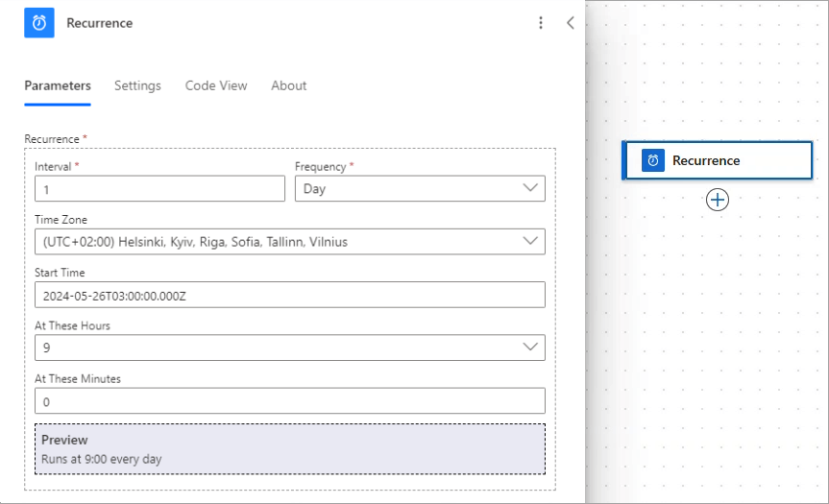Click the Start Time input field
Viewport: 829px width, 504px height.
pos(290,295)
